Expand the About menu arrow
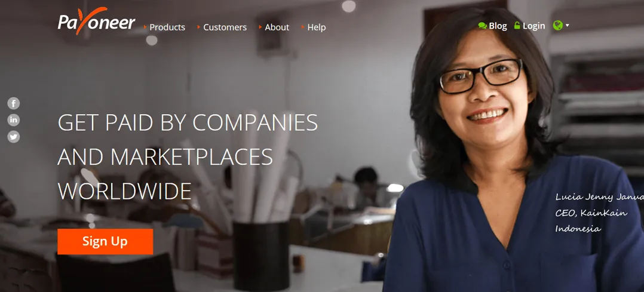 (x=260, y=27)
